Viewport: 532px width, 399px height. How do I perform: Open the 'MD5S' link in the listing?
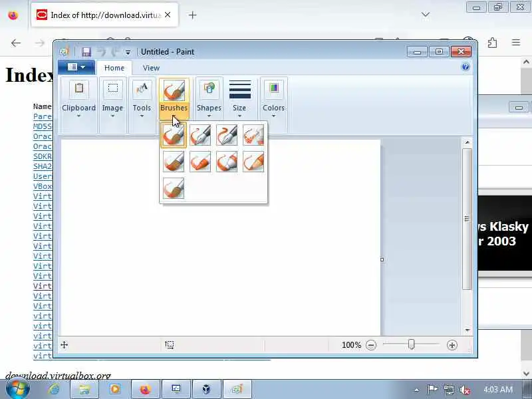pos(43,126)
